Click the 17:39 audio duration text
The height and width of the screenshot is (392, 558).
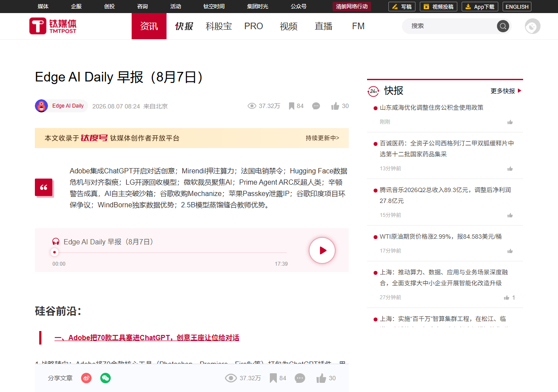pos(281,264)
